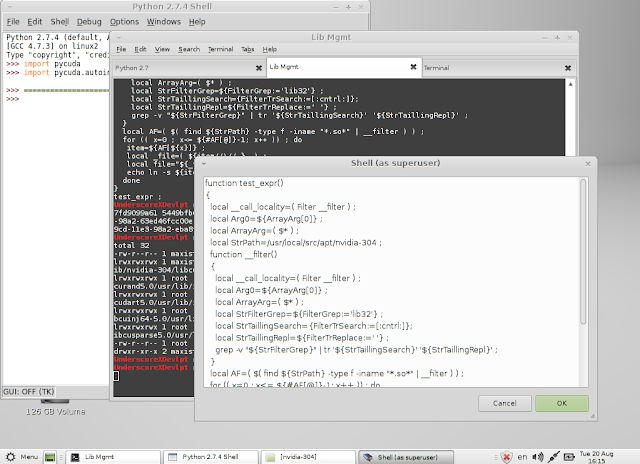The width and height of the screenshot is (640, 464).
Task: Confirm with OK in the Shell dialog
Action: pos(562,403)
